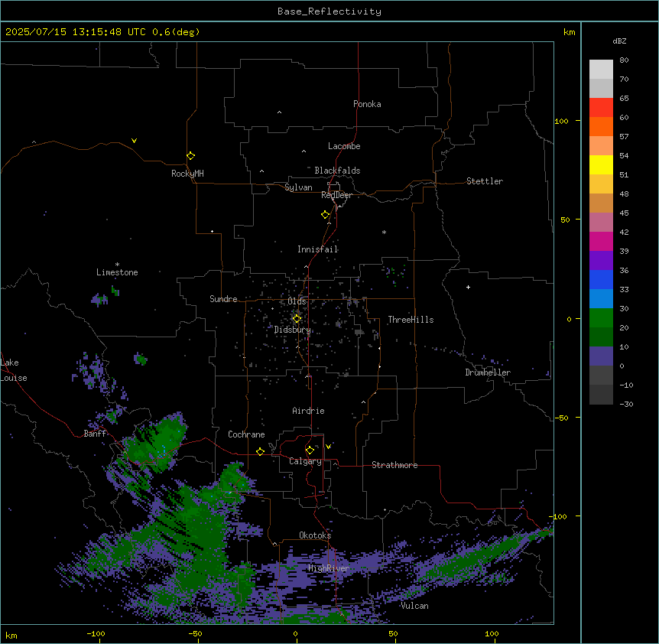Click the RockyMH label
Viewport: 659px width, 644px height.
click(x=187, y=174)
